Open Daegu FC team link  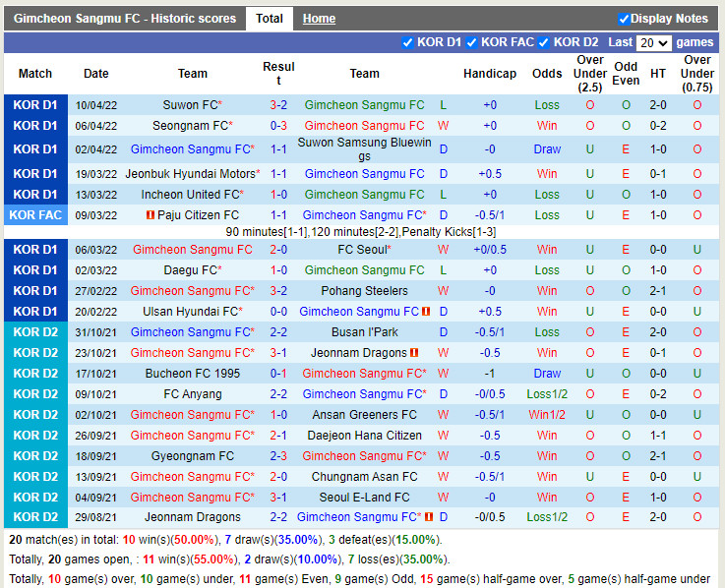click(x=190, y=270)
